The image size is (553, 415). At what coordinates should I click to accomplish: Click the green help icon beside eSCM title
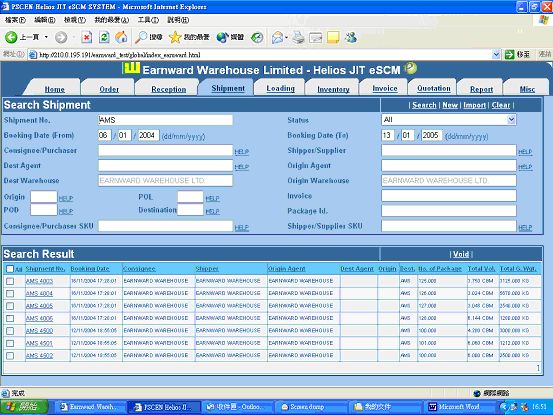(x=411, y=68)
